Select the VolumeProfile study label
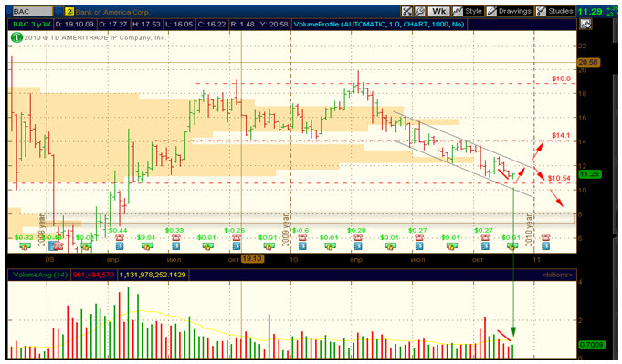 (x=378, y=25)
